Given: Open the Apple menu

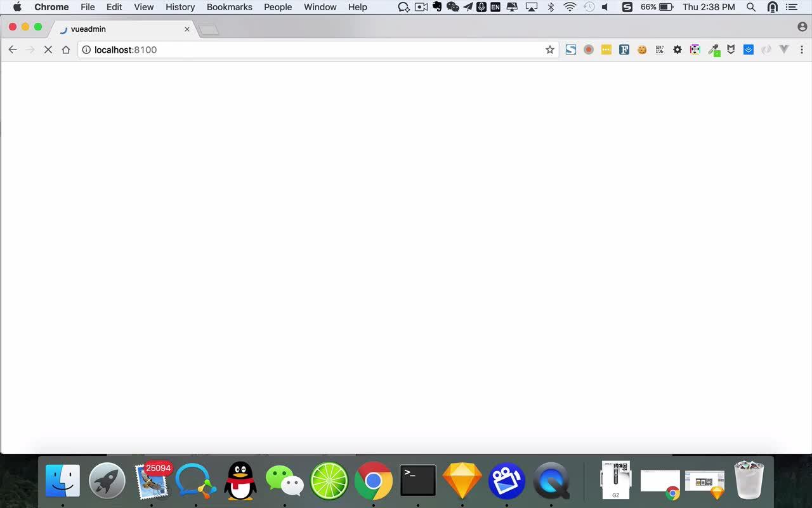Looking at the screenshot, I should click(x=17, y=7).
